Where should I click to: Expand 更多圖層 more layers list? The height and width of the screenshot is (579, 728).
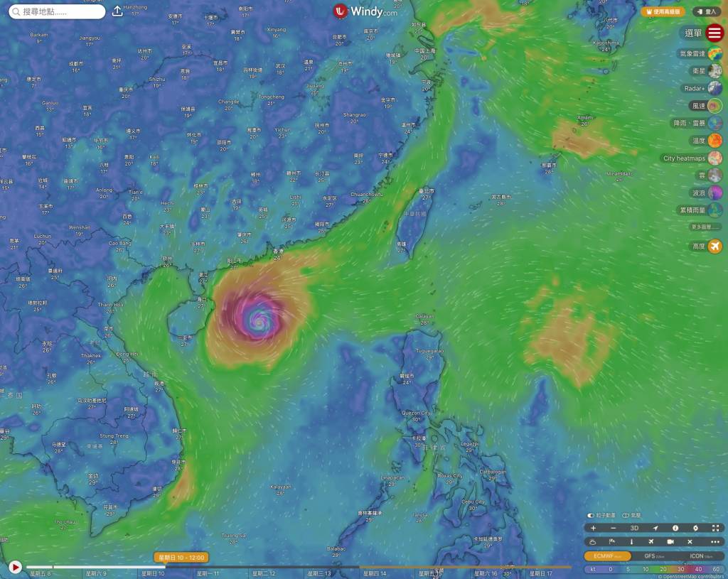pos(705,227)
